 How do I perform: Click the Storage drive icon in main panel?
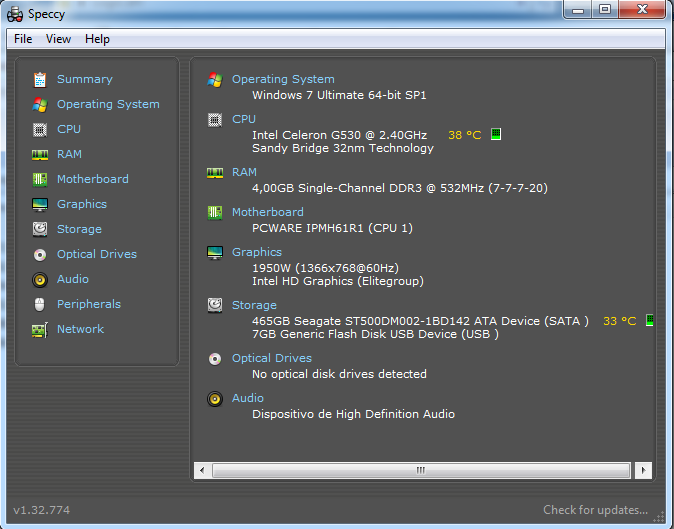[x=215, y=305]
